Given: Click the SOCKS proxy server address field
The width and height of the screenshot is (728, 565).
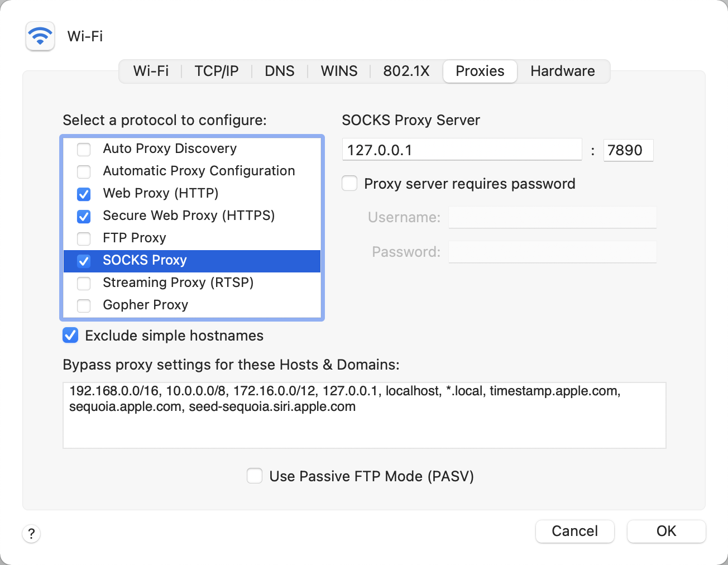Looking at the screenshot, I should pos(462,150).
